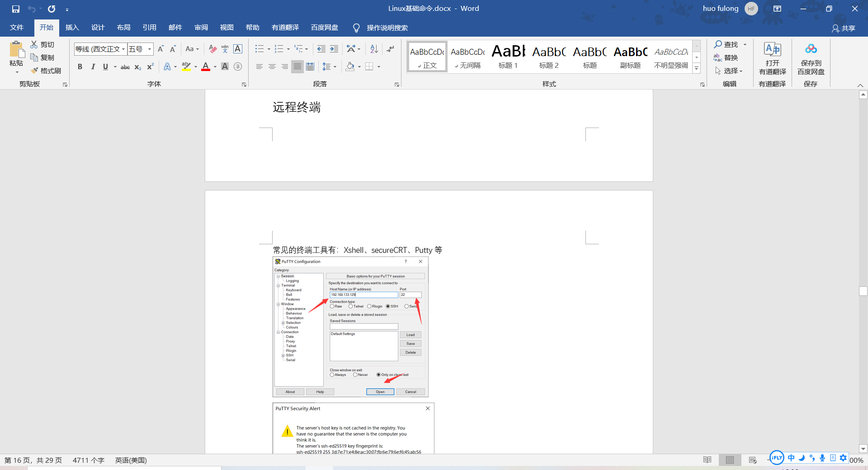Toggle italic formatting
Viewport: 868px width, 470px height.
[93, 66]
